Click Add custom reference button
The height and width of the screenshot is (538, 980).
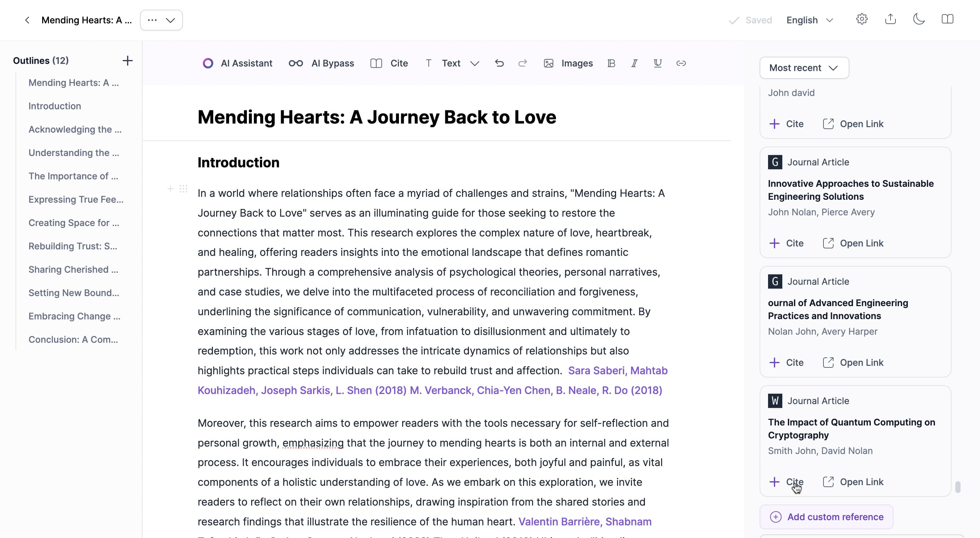[x=826, y=517]
